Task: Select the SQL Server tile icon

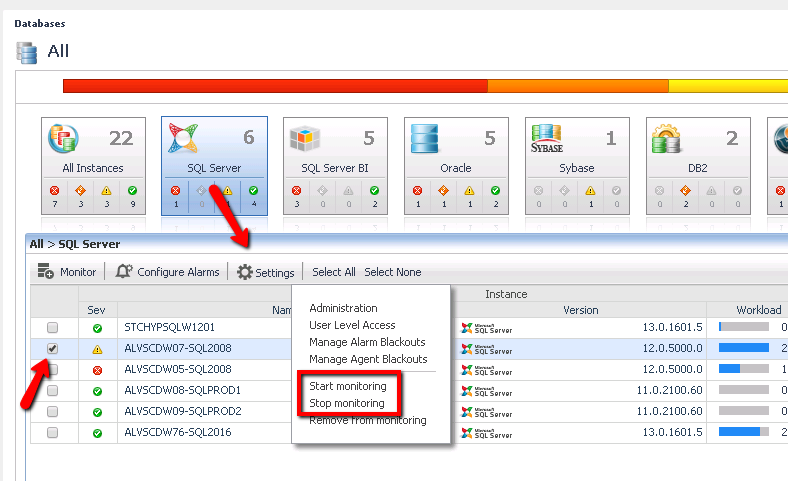Action: click(x=183, y=138)
